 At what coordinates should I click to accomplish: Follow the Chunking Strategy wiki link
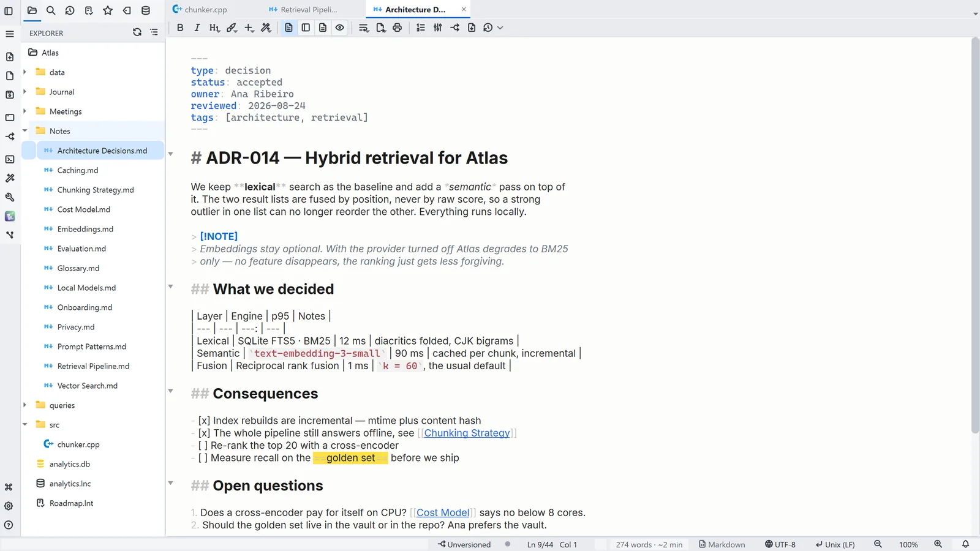click(x=467, y=433)
